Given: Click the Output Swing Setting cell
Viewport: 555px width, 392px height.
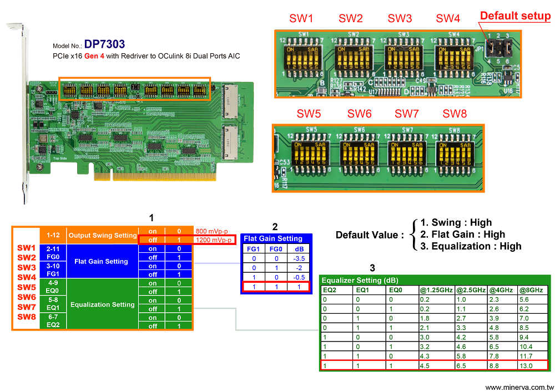Looking at the screenshot, I should [x=103, y=236].
